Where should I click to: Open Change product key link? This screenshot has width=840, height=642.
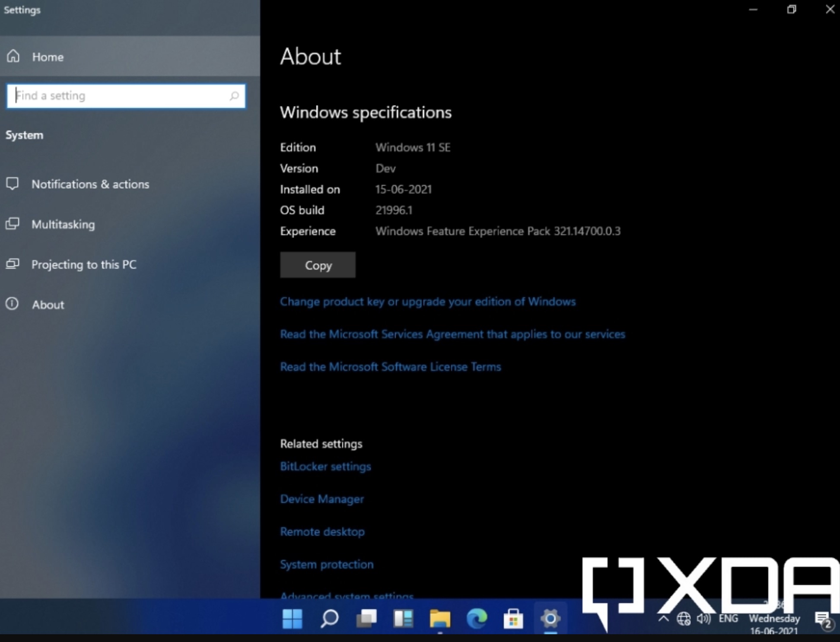427,302
